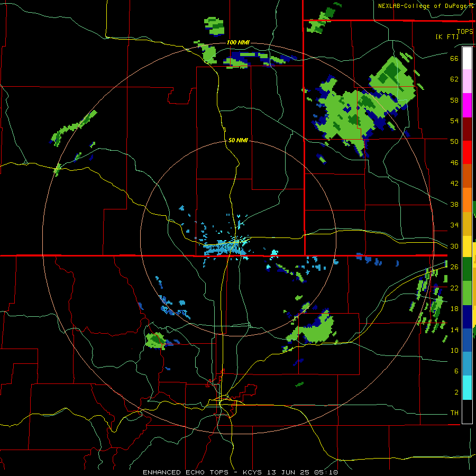476x476 pixels.
Task: Click the "TOPS" legend title
Action: click(x=465, y=31)
